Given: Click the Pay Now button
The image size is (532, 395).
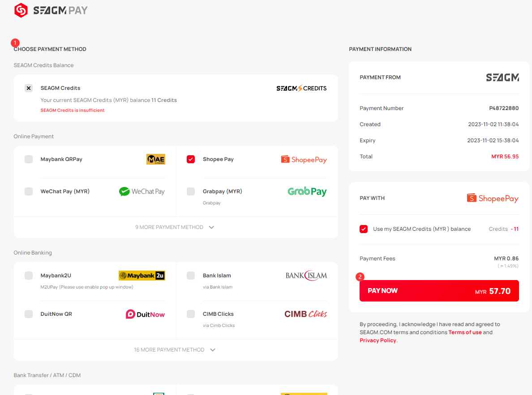Looking at the screenshot, I should pos(439,291).
